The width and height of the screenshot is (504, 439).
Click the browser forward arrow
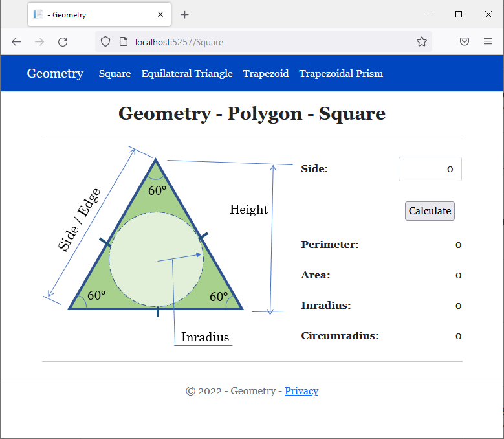coord(39,42)
